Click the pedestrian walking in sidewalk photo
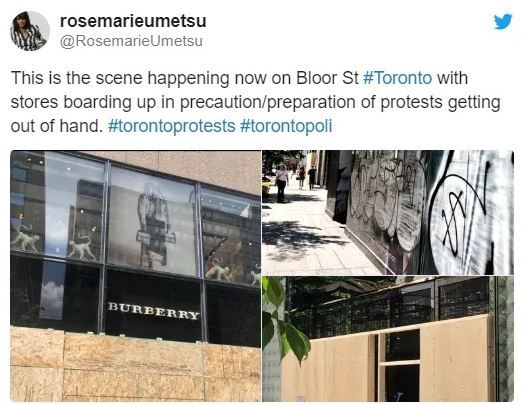Screen dimensions: 524x404 (281, 183)
